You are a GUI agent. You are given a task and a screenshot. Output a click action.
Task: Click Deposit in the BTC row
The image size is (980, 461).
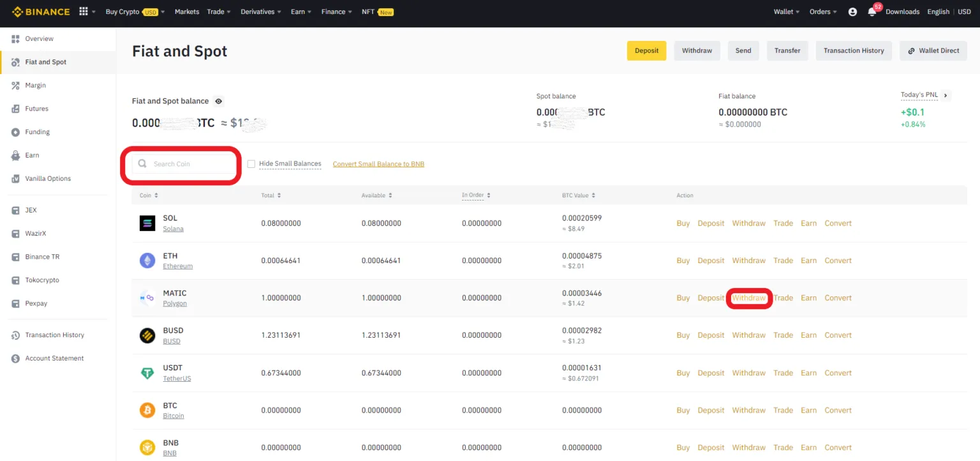tap(711, 410)
